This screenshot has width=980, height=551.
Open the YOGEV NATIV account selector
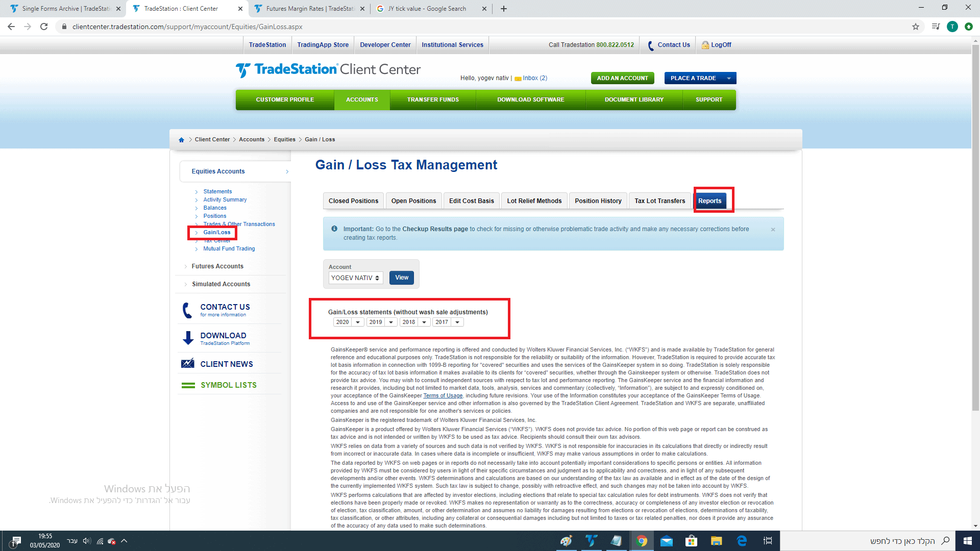click(x=356, y=278)
